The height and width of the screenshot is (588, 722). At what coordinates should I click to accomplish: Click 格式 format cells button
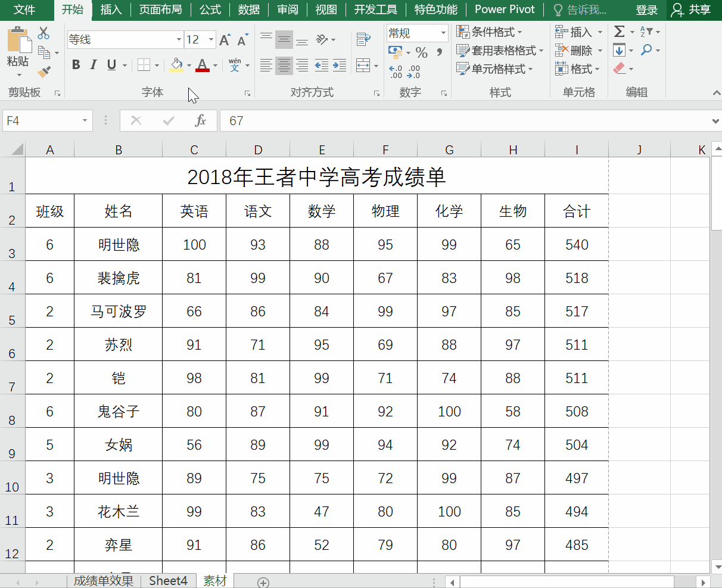[x=578, y=69]
